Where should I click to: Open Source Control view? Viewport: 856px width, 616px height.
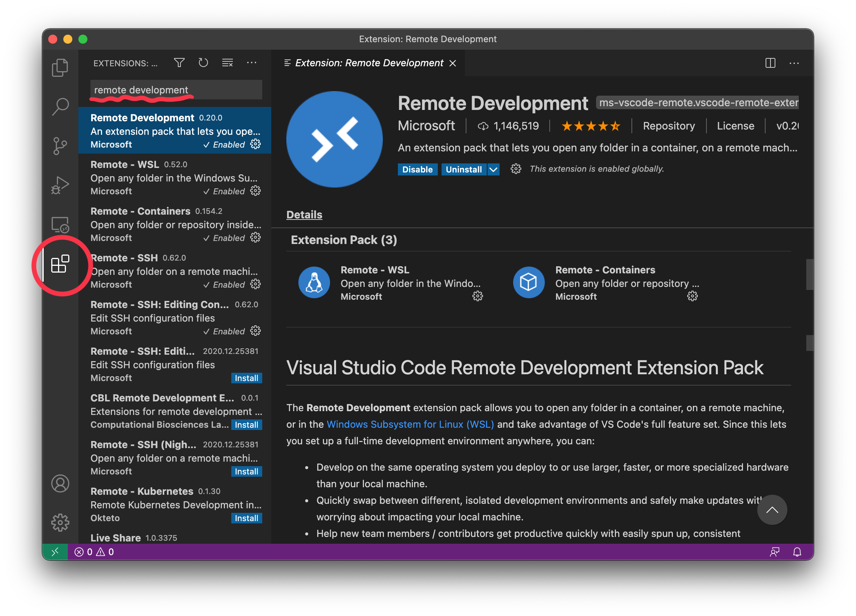click(x=60, y=146)
